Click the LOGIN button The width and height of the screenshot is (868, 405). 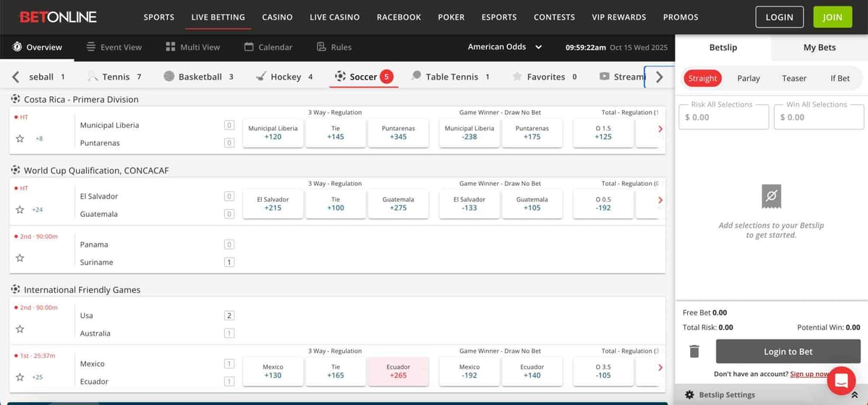click(779, 17)
